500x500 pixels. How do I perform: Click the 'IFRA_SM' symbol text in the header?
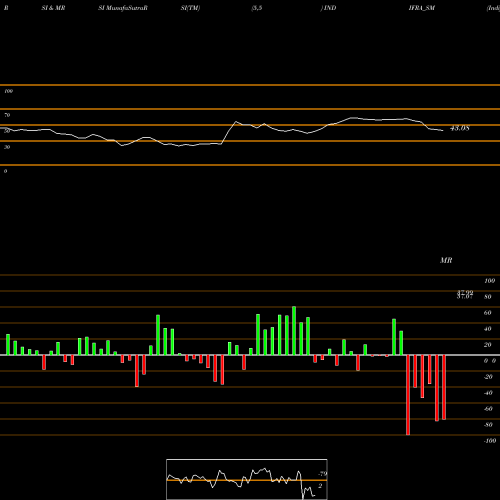422,8
